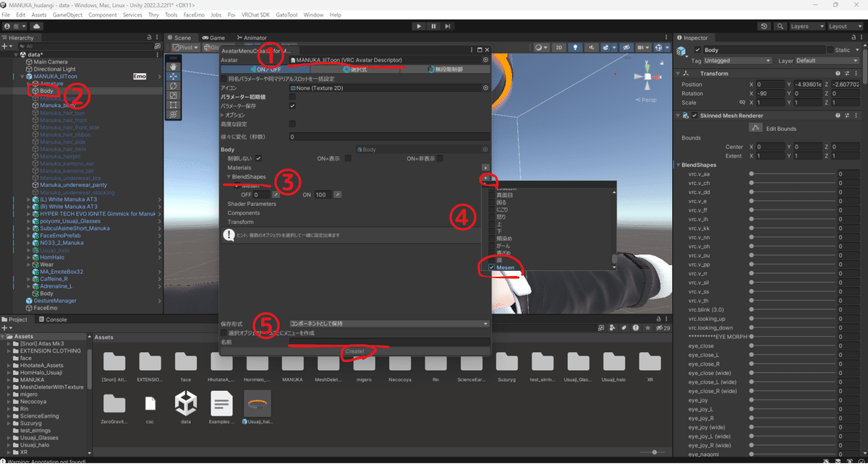Collapse the BlendShapes foldout in AvatarMenuCreator
Viewport: 868px width, 469px height.
pyautogui.click(x=229, y=177)
